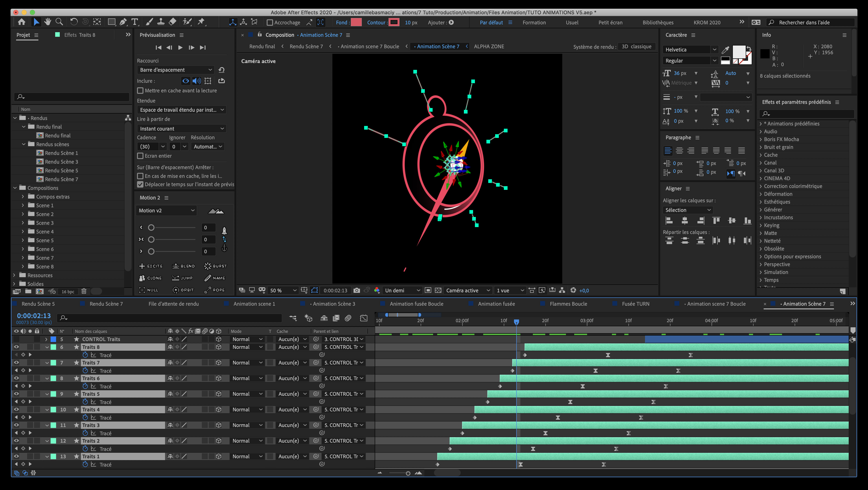Check Mettre en cache avant la lecture

pos(140,91)
